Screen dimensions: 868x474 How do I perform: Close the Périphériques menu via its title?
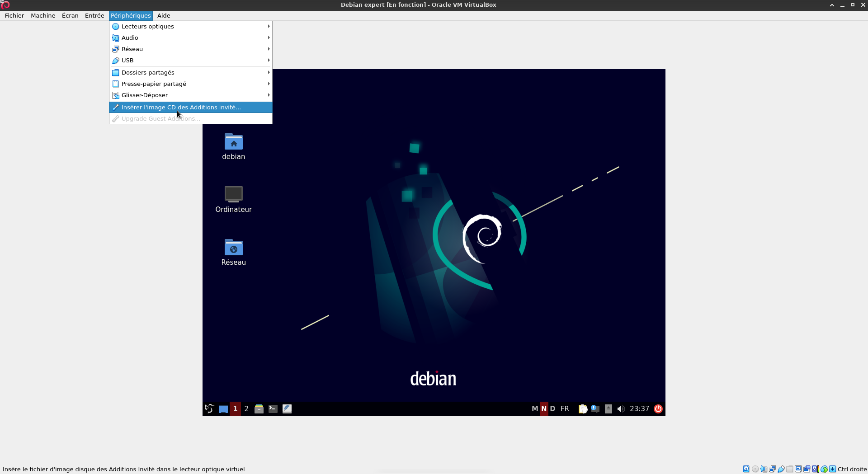click(x=131, y=15)
